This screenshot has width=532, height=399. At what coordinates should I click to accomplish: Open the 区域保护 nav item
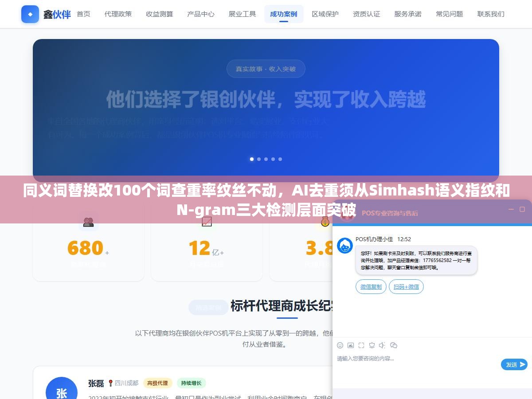click(325, 14)
